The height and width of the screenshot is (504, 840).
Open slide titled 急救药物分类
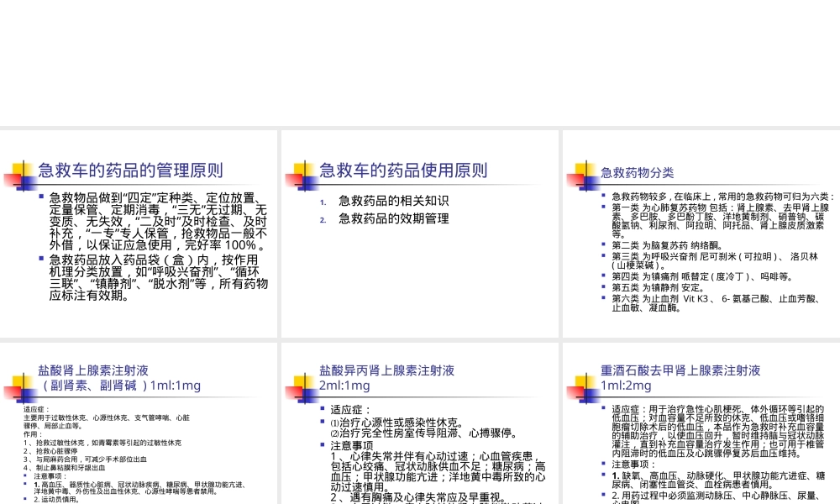pos(701,234)
